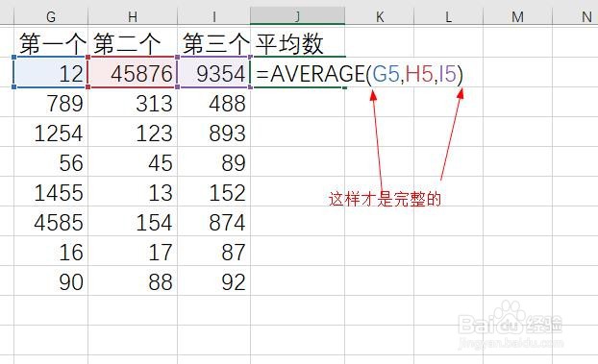Select column I header
598x364 pixels.
click(x=214, y=16)
